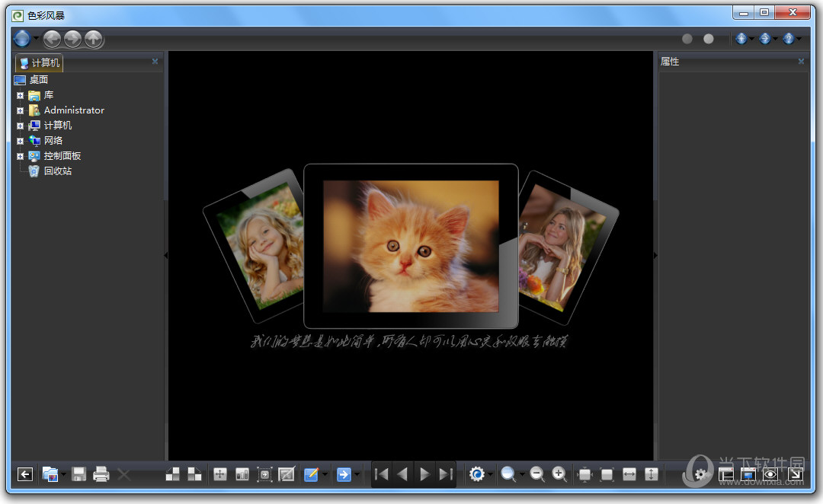Screen dimensions: 823x504
Task: Jump to last image
Action: pos(446,474)
